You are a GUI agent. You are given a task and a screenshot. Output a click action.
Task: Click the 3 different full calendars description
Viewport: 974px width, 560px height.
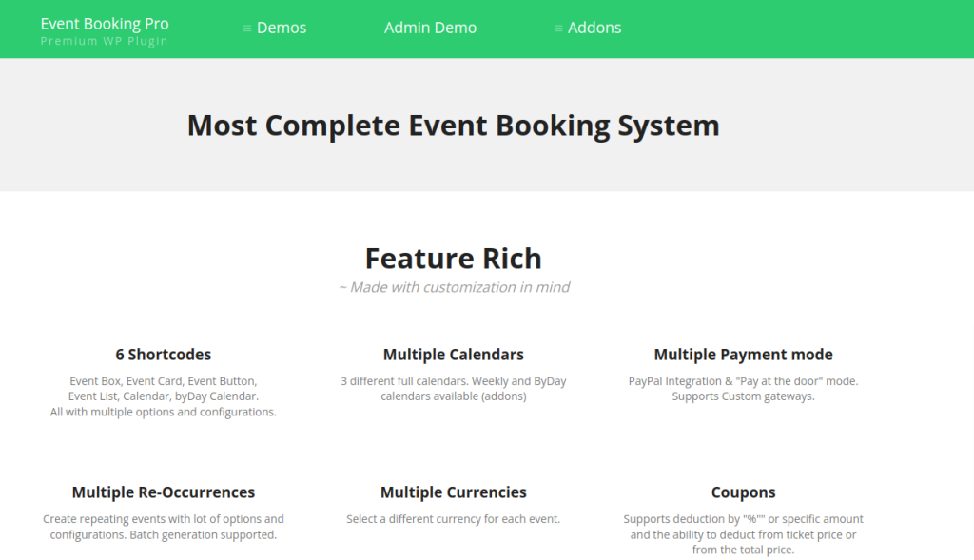pos(453,388)
